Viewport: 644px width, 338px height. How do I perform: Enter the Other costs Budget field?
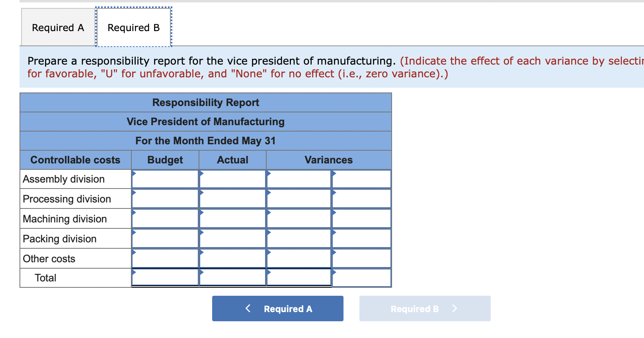coord(164,258)
